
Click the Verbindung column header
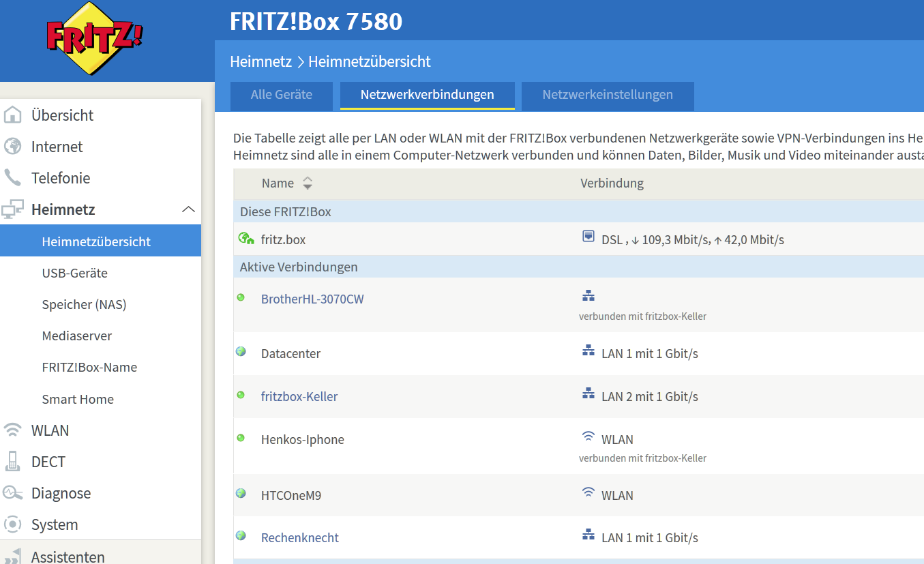click(612, 183)
